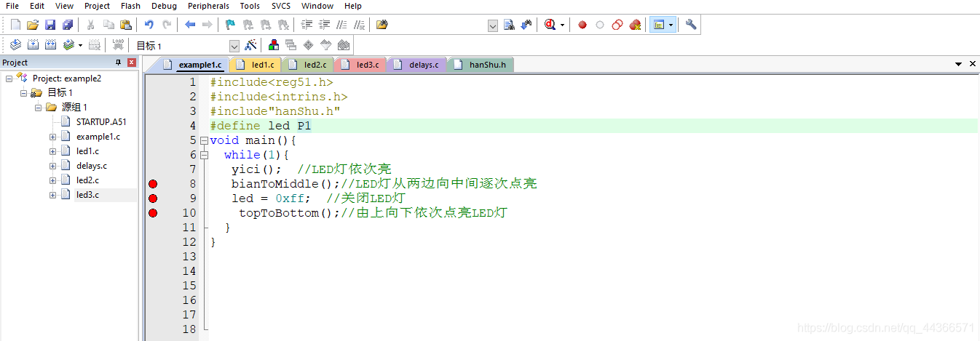This screenshot has height=341, width=980.
Task: Insert breakpoint with red circle icon
Action: pyautogui.click(x=582, y=25)
